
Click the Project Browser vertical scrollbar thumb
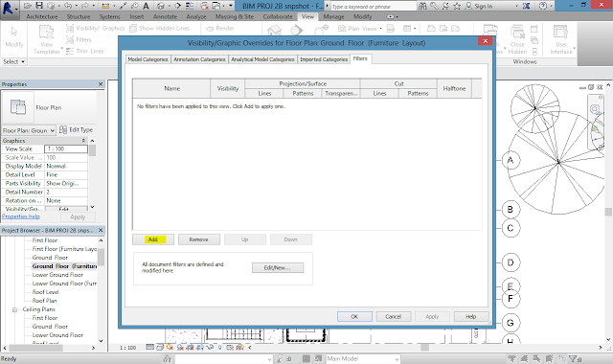click(101, 257)
